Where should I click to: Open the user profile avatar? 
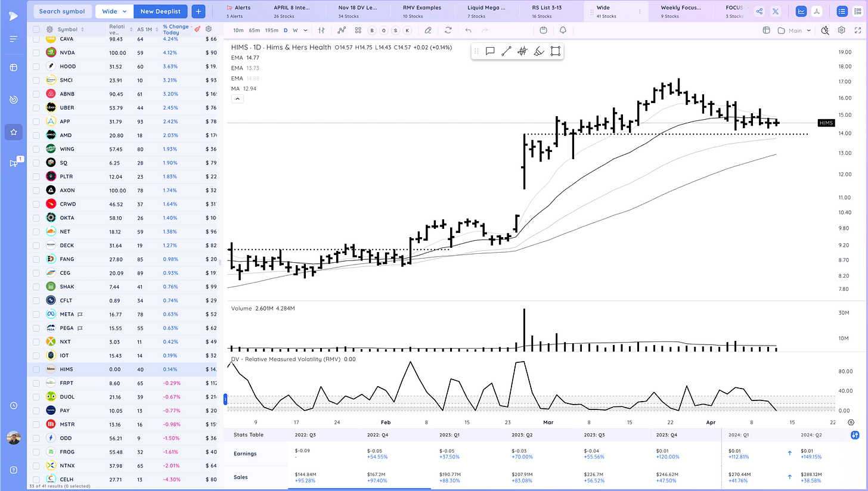point(13,439)
